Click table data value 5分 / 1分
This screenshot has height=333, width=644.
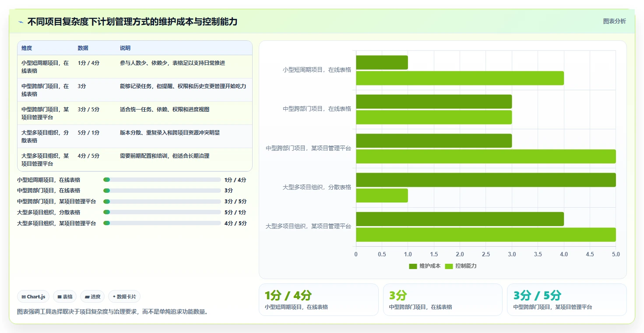88,132
